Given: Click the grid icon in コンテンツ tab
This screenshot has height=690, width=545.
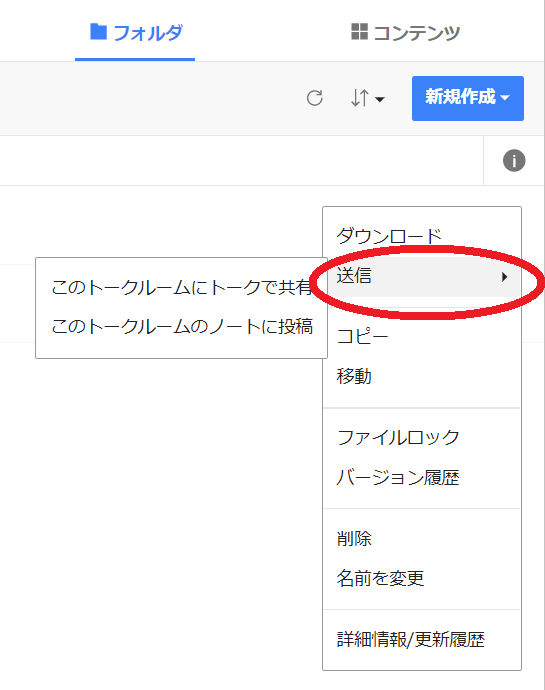Looking at the screenshot, I should (x=359, y=32).
